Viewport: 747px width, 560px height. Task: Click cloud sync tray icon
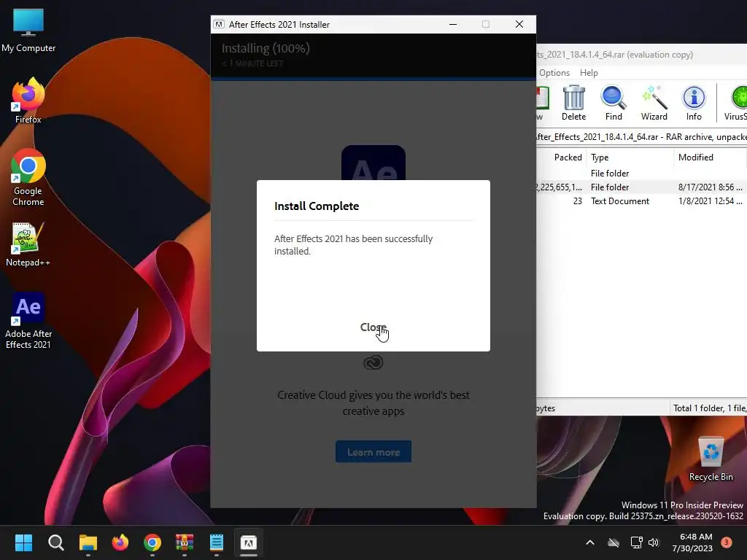coord(614,542)
